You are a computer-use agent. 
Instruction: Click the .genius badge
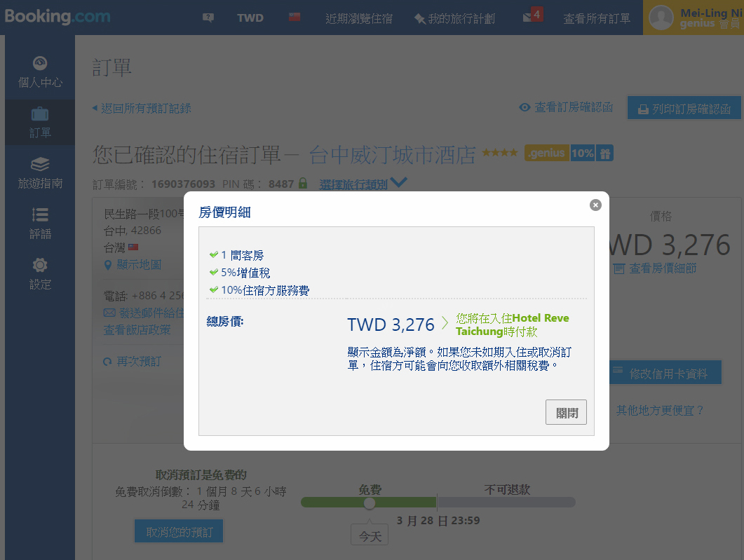point(547,153)
